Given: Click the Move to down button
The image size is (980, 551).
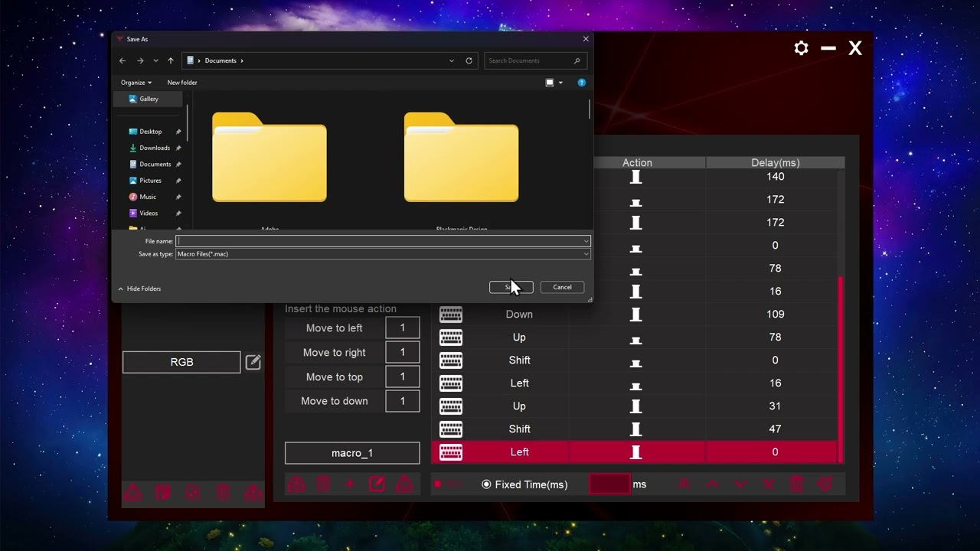Looking at the screenshot, I should (334, 401).
